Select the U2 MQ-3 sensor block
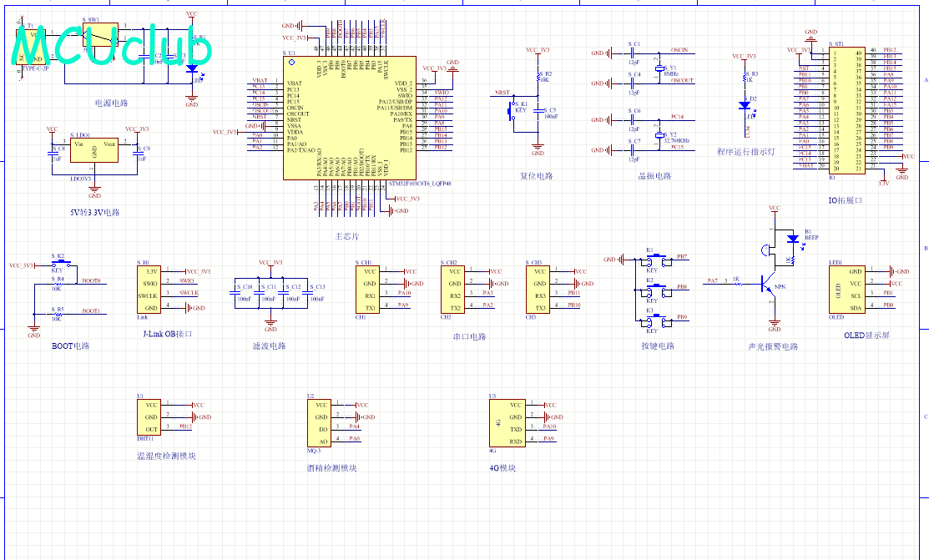The width and height of the screenshot is (929, 560). [x=319, y=423]
